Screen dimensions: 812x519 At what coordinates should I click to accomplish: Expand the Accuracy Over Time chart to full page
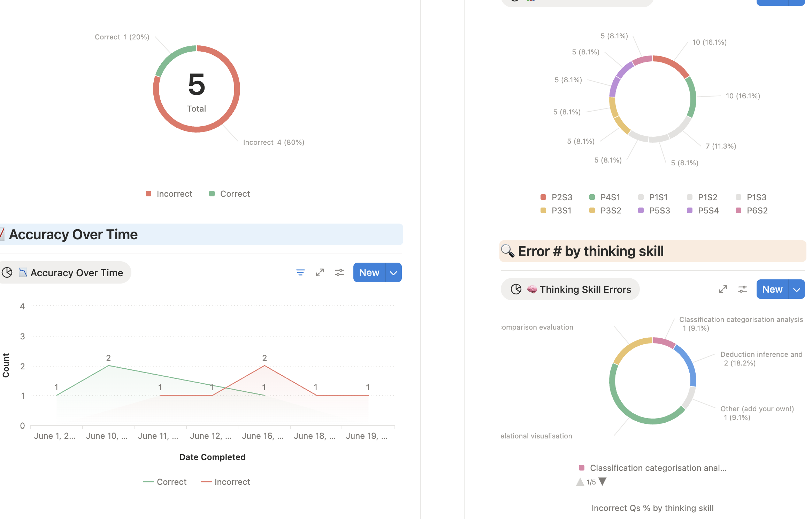pos(320,272)
